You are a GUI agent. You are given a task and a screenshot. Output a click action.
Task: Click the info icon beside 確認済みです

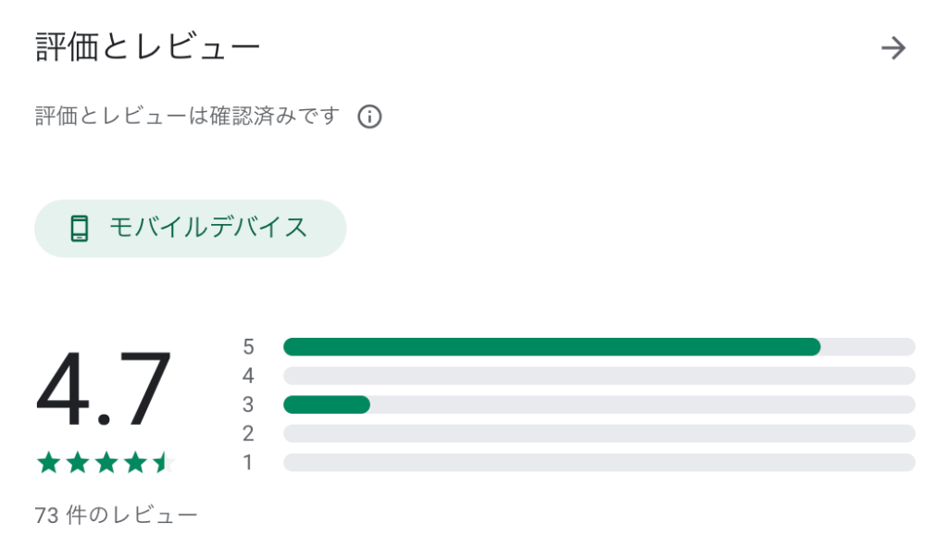[x=369, y=117]
